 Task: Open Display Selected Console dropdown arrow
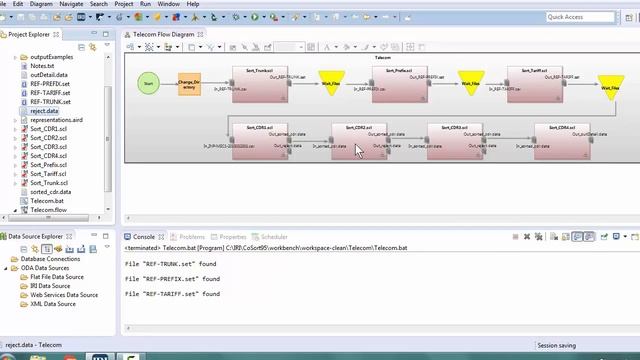(625, 237)
